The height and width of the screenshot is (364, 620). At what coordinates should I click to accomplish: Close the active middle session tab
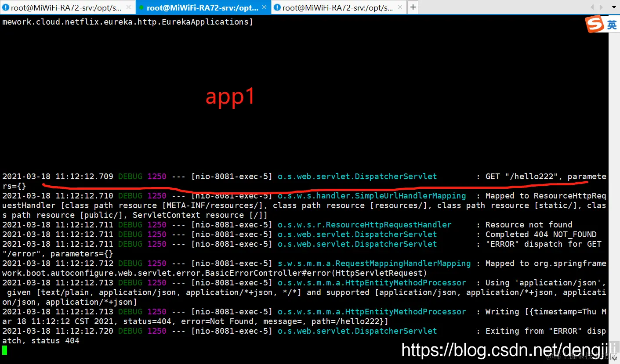[265, 7]
